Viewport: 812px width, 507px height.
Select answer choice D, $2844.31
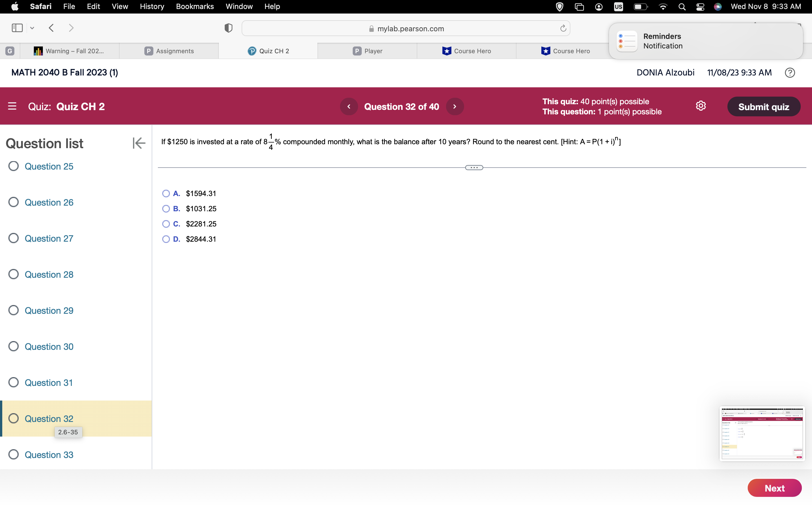point(166,239)
